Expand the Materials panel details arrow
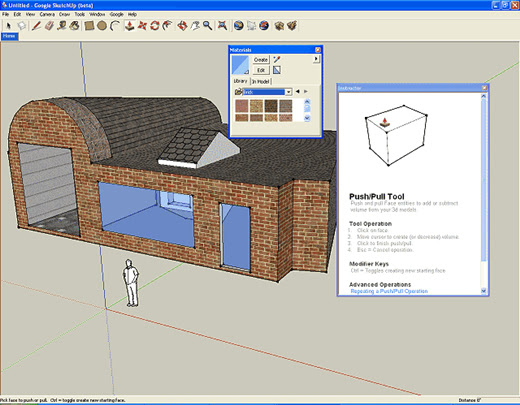The image size is (520, 405). point(316,59)
